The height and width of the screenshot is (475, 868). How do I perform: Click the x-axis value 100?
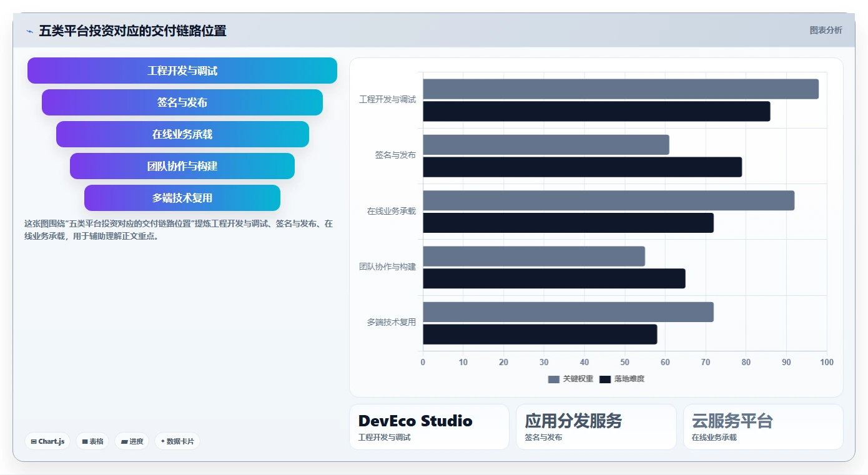coord(826,362)
